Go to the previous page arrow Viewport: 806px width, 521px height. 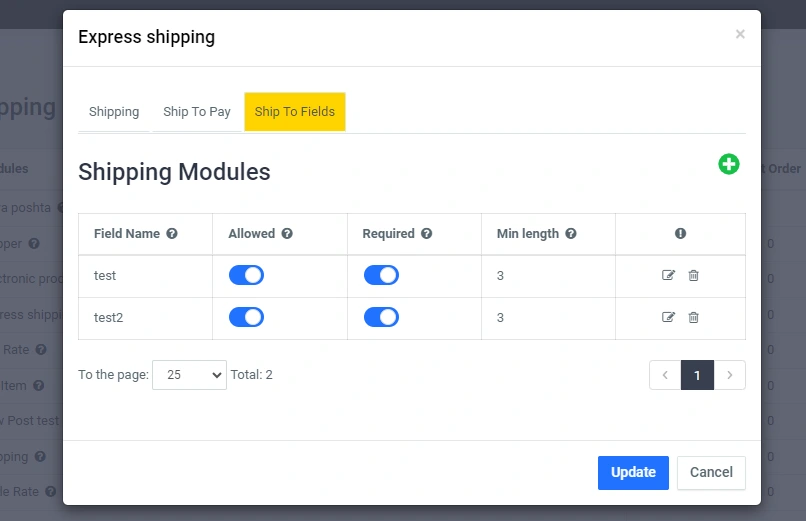[665, 375]
